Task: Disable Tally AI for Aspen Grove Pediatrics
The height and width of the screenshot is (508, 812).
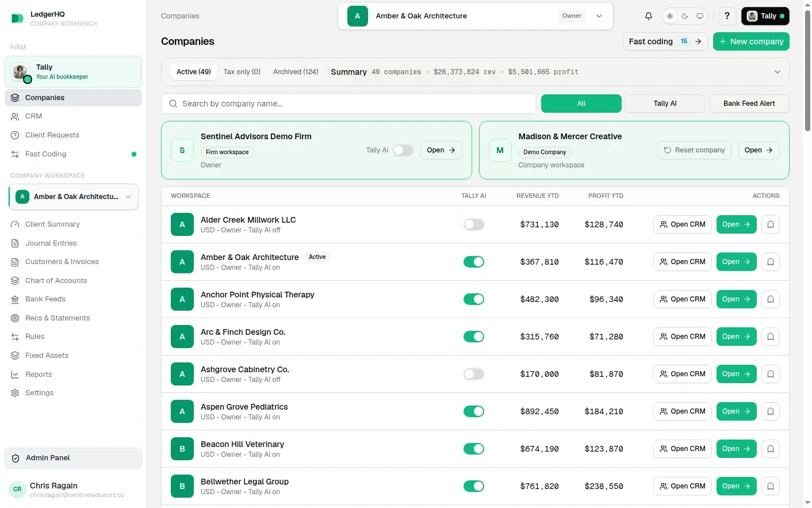Action: click(474, 411)
